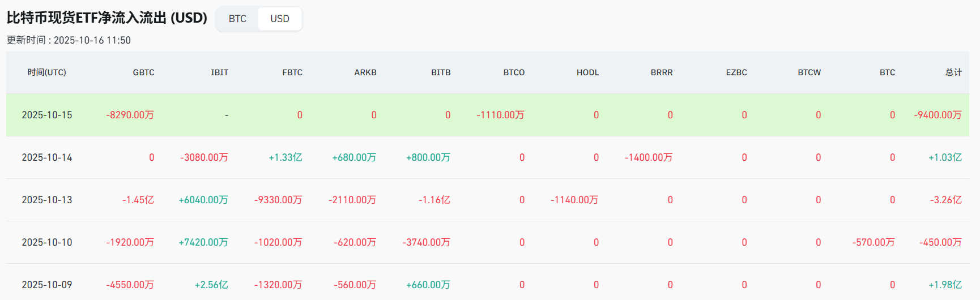Select the ARKB column header
This screenshot has width=980, height=300.
coord(365,72)
